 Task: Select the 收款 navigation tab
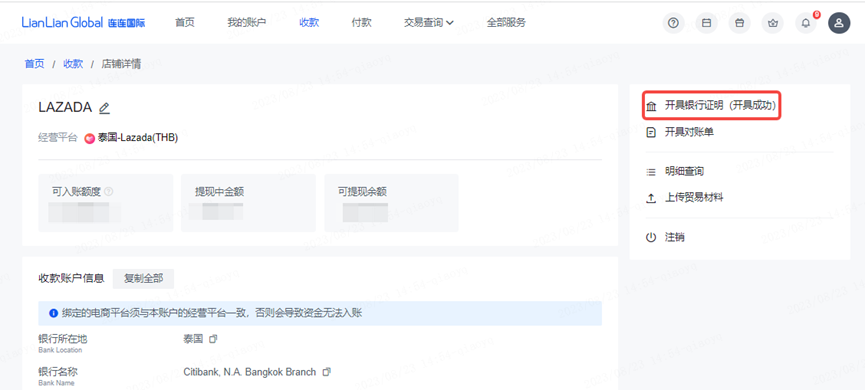coord(309,23)
